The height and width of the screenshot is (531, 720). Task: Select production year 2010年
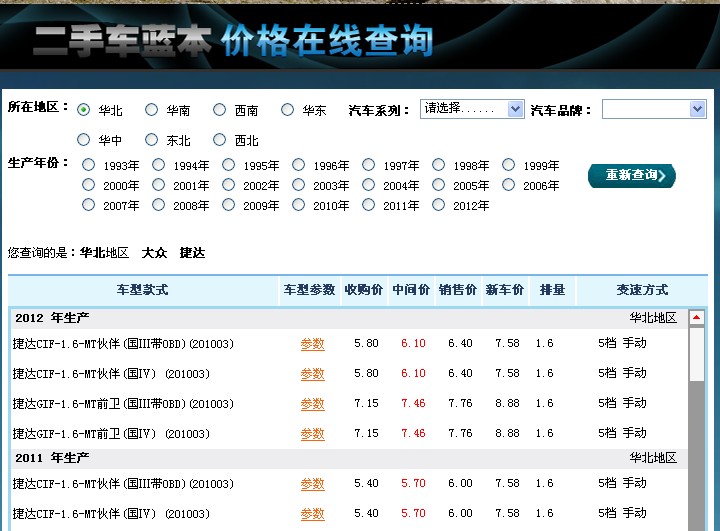(x=298, y=205)
